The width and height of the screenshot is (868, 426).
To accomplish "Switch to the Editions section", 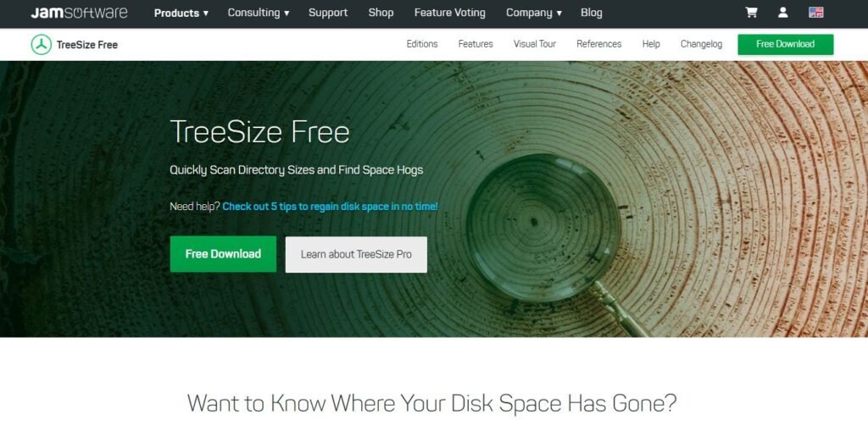I will click(422, 44).
